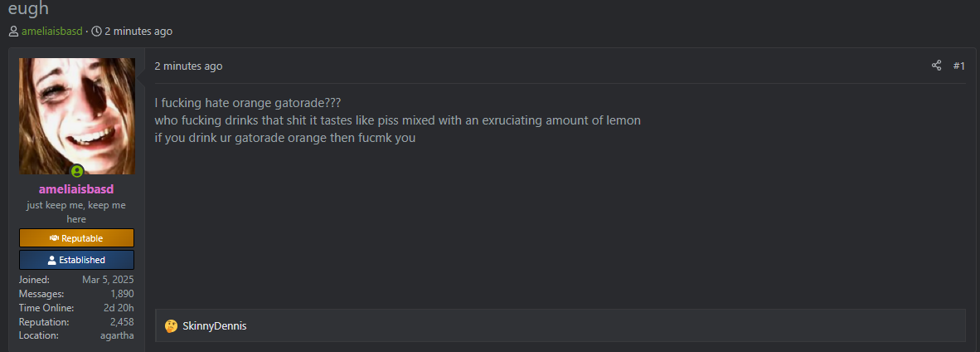Click the share icon on post
The width and height of the screenshot is (980, 352).
point(936,66)
